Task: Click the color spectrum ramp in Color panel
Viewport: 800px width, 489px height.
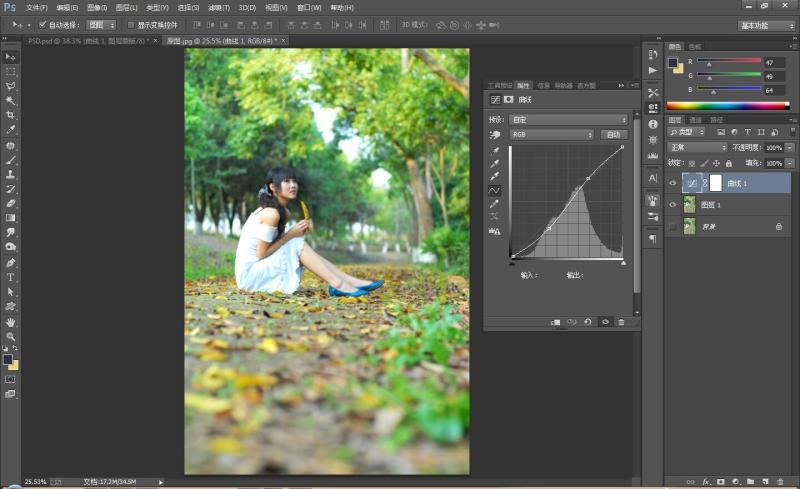Action: coord(728,106)
